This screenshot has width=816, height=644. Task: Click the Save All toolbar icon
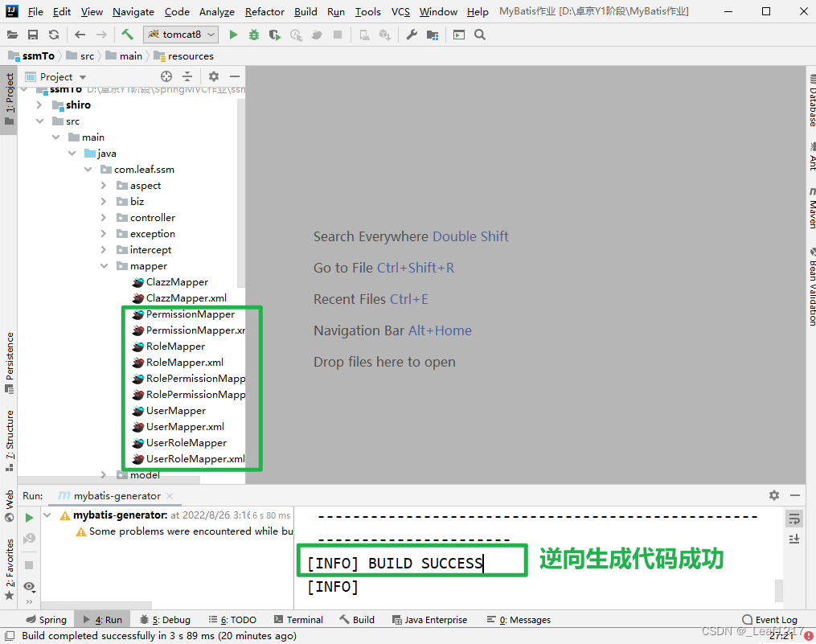[x=33, y=35]
